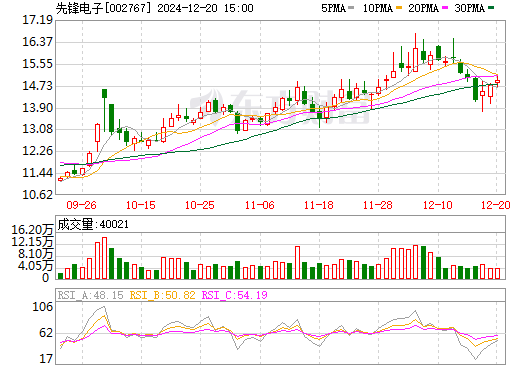Click the 14.73 price axis label
Screen dimensions: 520x365
37,86
